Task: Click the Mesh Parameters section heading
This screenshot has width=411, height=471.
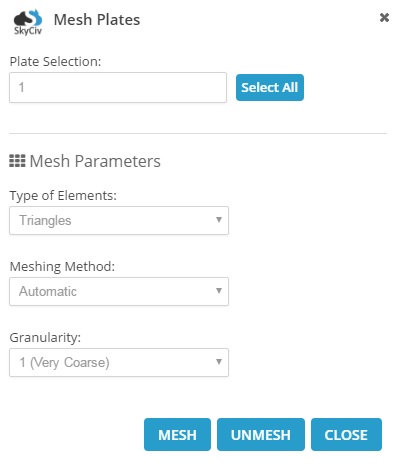Action: tap(95, 161)
